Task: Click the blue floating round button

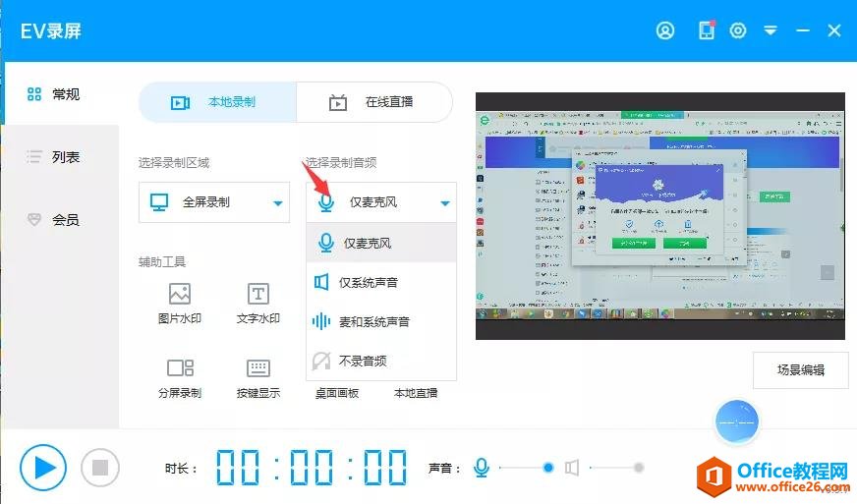Action: 737,422
